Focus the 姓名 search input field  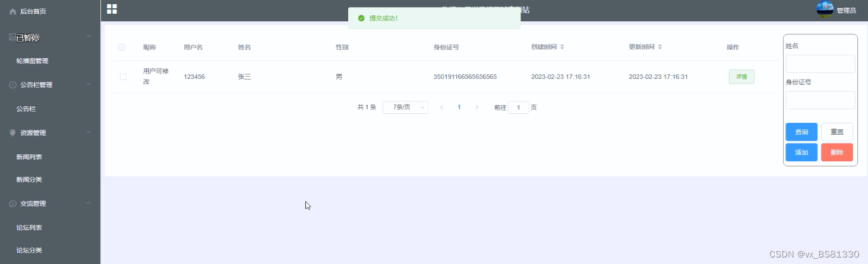coord(820,64)
